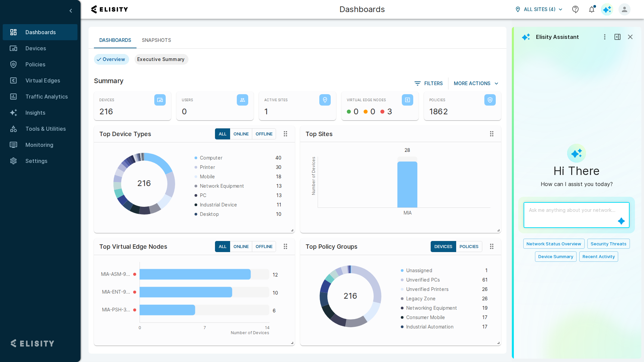Open the FILTERS button
Viewport: 644px width, 362px height.
[x=429, y=83]
